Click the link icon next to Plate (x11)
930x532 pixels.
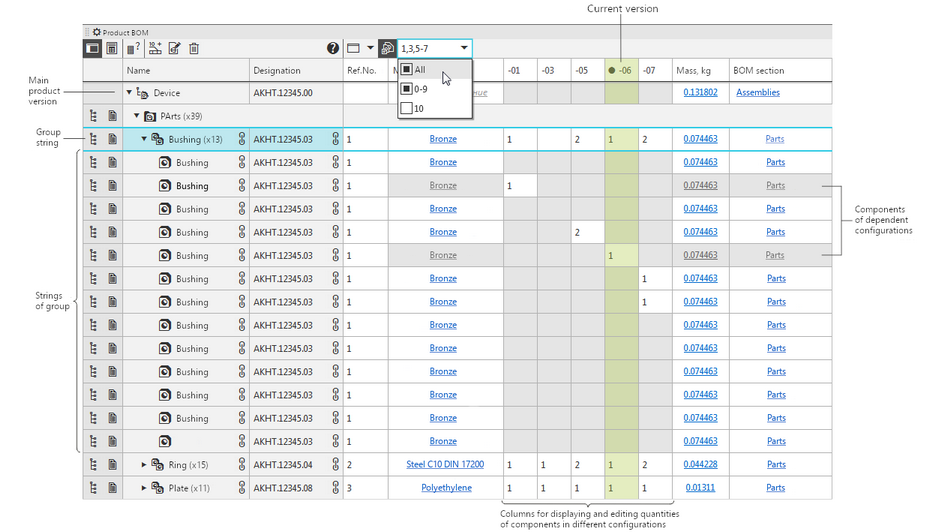pos(241,488)
